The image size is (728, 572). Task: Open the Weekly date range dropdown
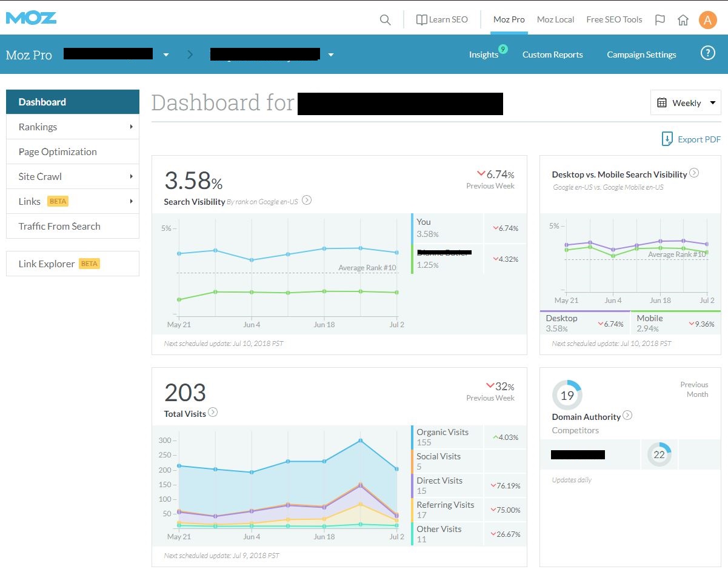pos(686,102)
